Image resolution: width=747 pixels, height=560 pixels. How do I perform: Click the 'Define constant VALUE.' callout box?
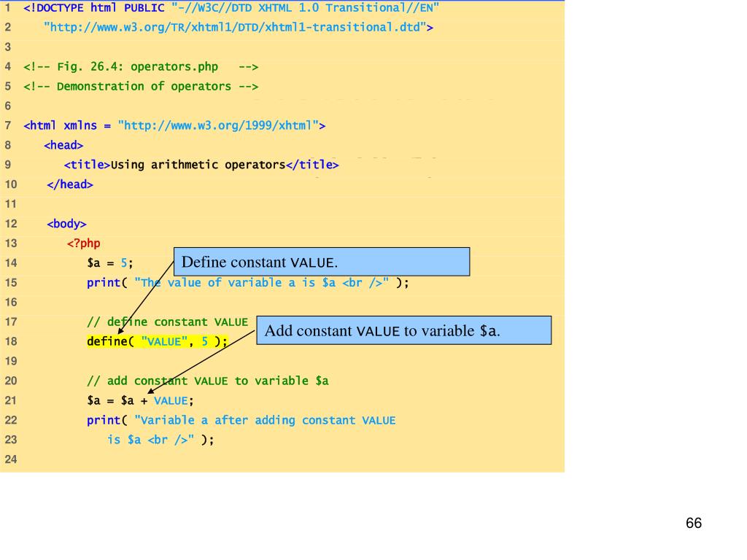(x=322, y=262)
